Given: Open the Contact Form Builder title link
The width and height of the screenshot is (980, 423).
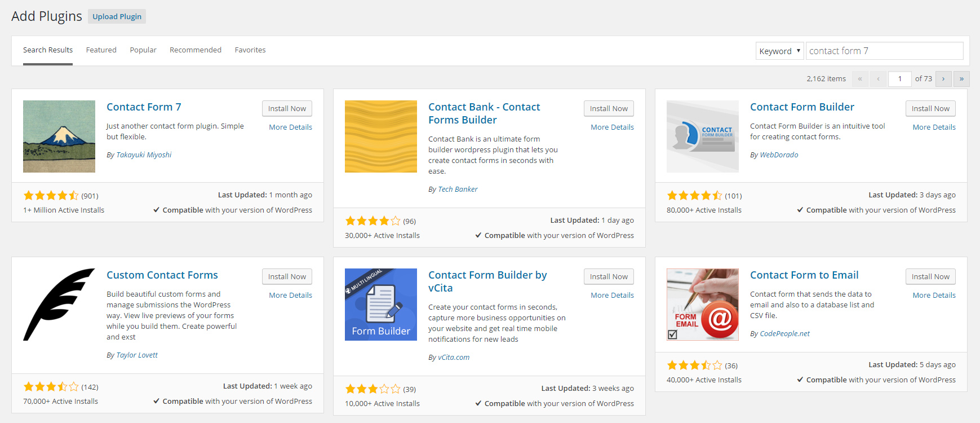Looking at the screenshot, I should 802,107.
